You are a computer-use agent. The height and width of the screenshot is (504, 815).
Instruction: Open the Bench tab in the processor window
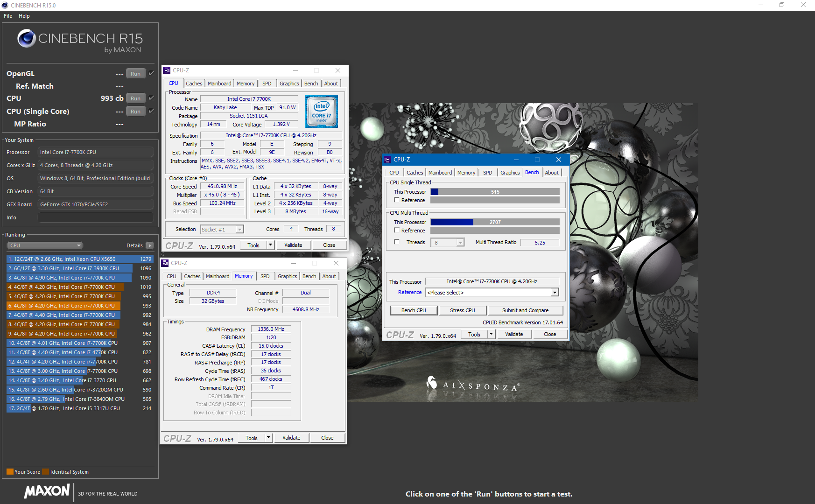point(311,84)
